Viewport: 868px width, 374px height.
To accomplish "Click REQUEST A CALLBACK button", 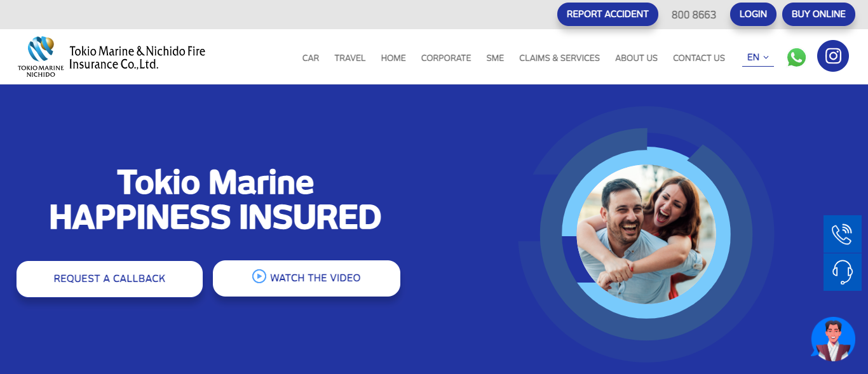I will (109, 279).
